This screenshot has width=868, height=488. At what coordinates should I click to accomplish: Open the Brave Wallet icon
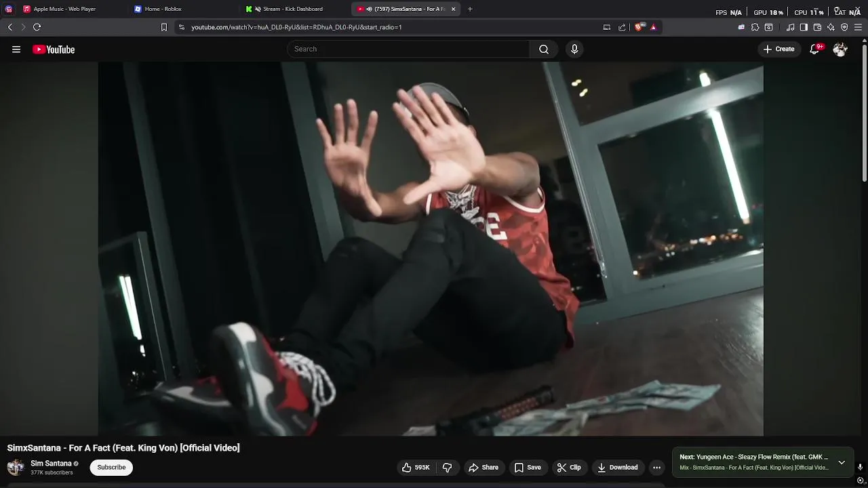click(x=817, y=27)
